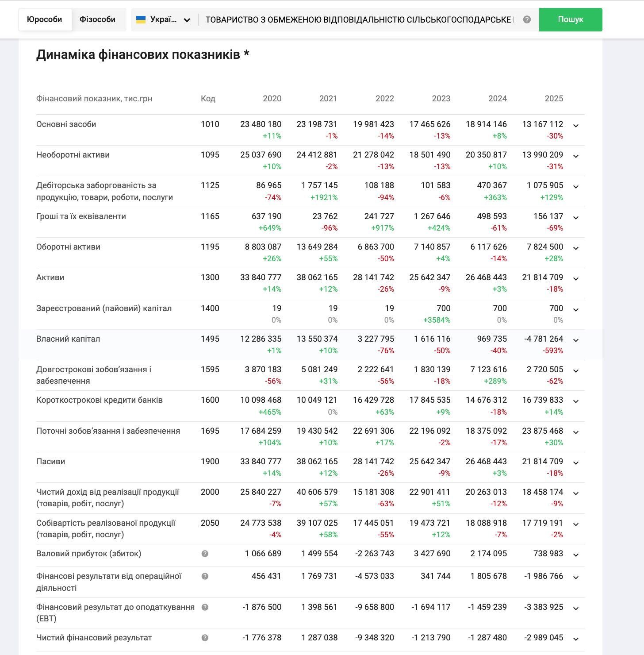Click the 2025 short-term bank loans value 16 739 833
644x655 pixels.
pyautogui.click(x=543, y=400)
